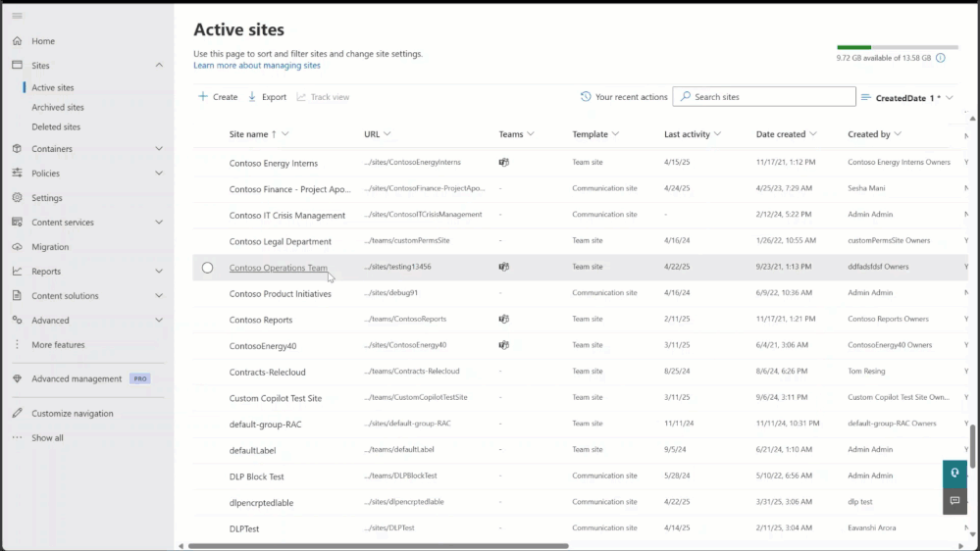This screenshot has width=980, height=551.
Task: Go to Archived sites in navigation
Action: (58, 107)
